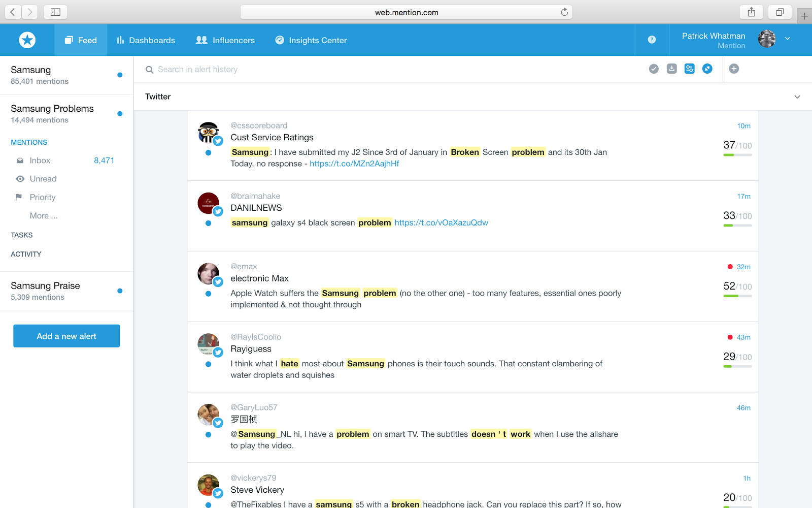812x508 pixels.
Task: Go back with browser back arrow
Action: 13,12
